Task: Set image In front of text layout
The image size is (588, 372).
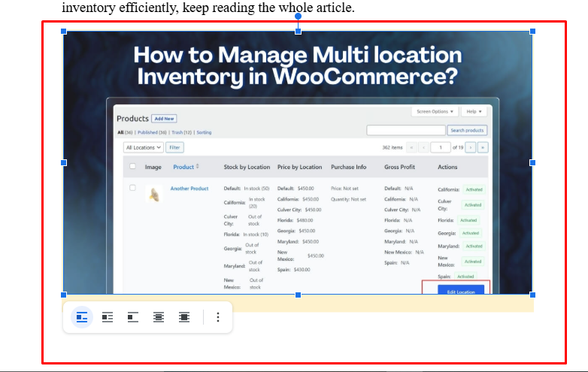Action: coord(183,317)
